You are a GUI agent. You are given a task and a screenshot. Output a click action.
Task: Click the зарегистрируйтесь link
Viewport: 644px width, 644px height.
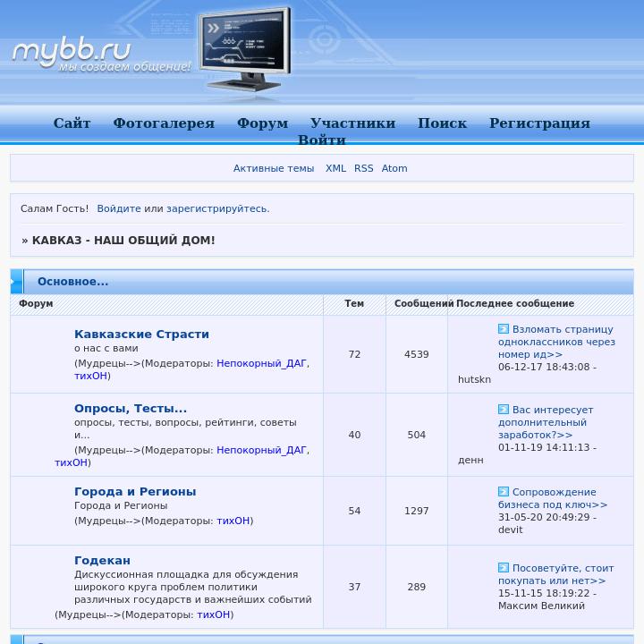[217, 208]
